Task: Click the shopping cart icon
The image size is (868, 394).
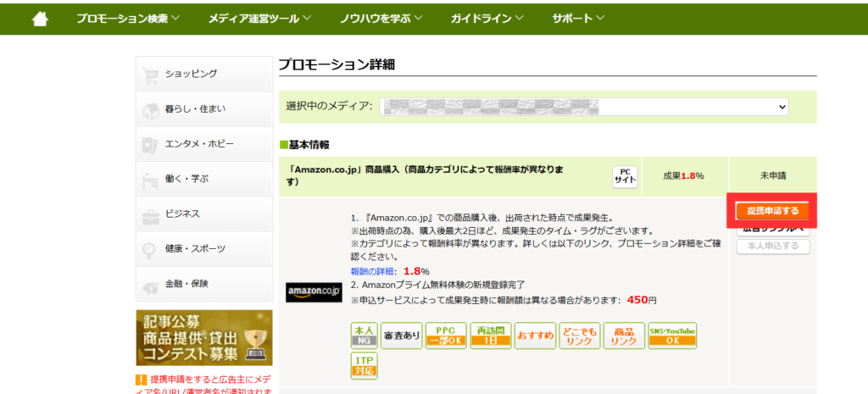Action: [151, 75]
